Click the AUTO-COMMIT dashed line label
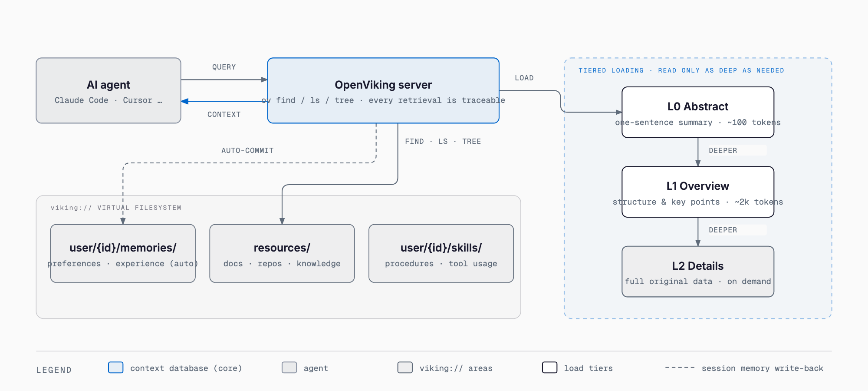The image size is (868, 391). pos(247,150)
